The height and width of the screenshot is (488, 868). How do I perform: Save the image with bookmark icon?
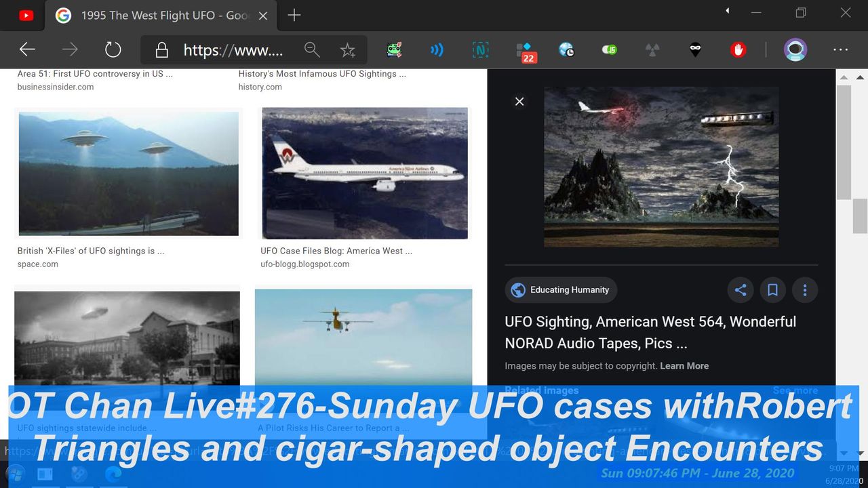(x=772, y=290)
